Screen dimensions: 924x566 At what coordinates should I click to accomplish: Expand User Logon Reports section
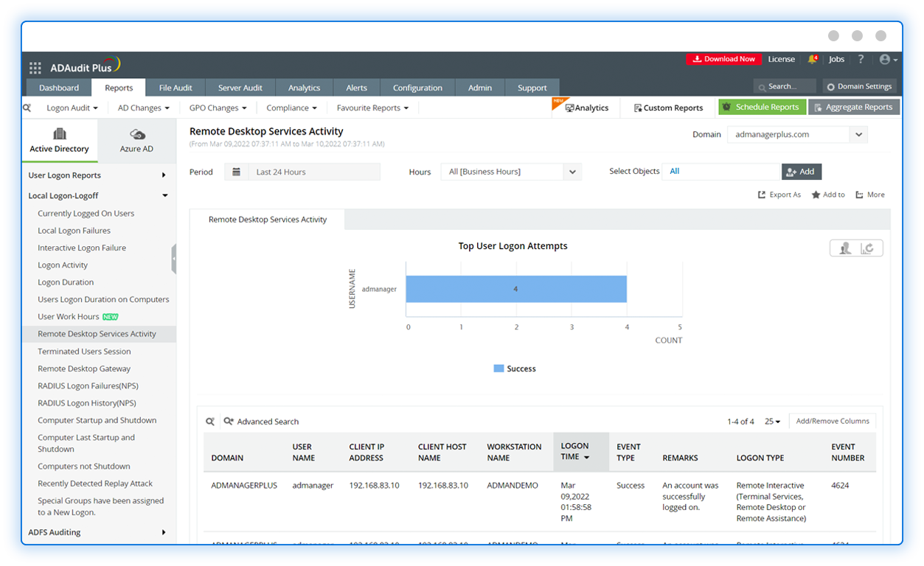pos(99,175)
